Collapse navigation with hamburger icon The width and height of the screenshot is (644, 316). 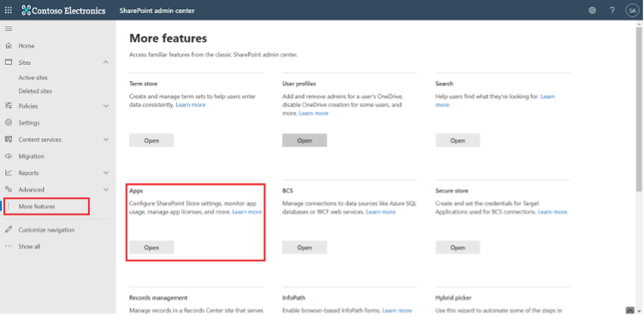coord(9,29)
